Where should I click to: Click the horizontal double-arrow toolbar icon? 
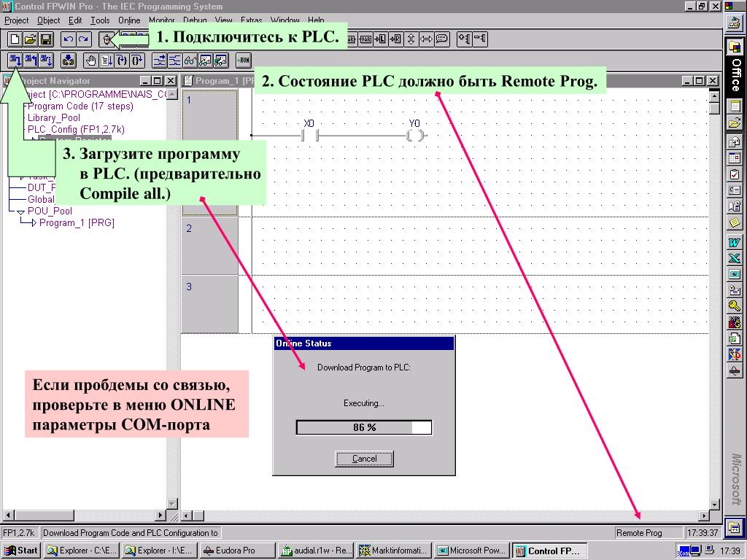pyautogui.click(x=426, y=39)
